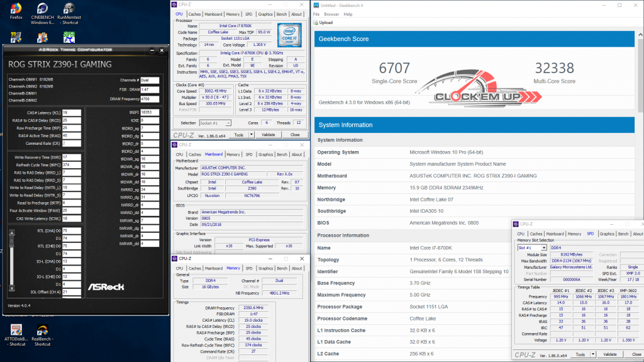Minimize the ASRock Timing Configurator window
Viewport: 644px width, 362px height.
152,50
